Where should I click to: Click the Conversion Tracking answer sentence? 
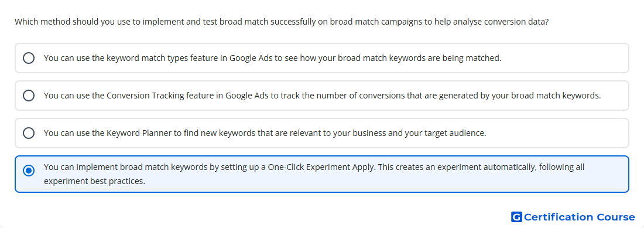323,96
